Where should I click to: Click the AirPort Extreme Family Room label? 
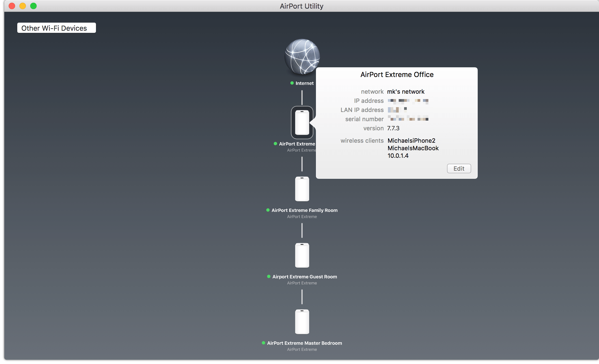pos(305,210)
